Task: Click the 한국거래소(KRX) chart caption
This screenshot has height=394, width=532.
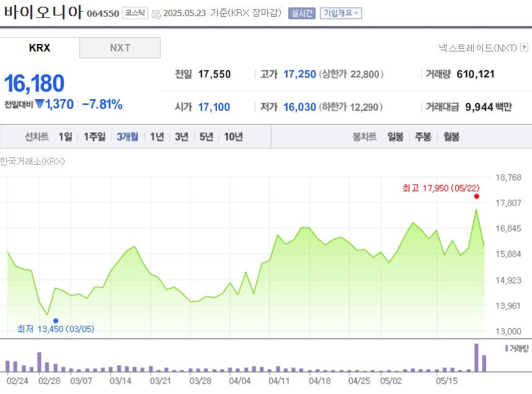Action: (x=32, y=161)
